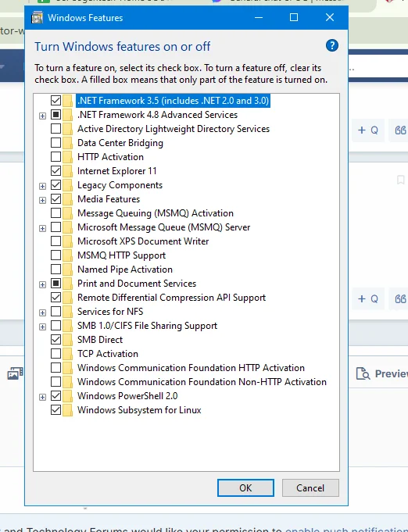
Task: Click the image icon in the forum editor
Action: tap(16, 373)
